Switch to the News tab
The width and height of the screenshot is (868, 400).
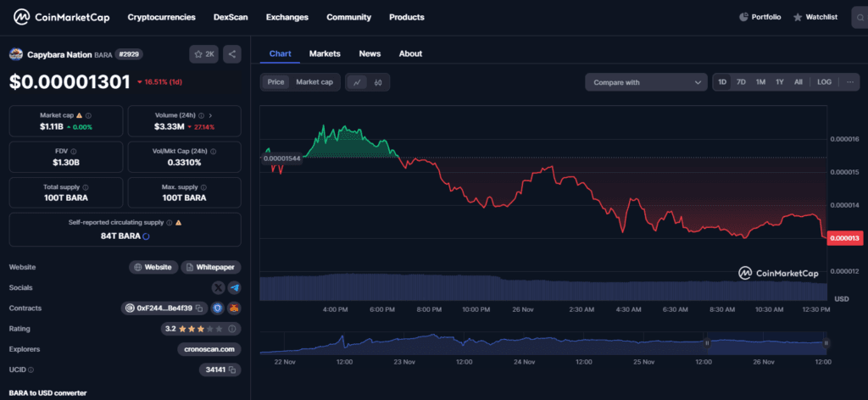tap(370, 53)
